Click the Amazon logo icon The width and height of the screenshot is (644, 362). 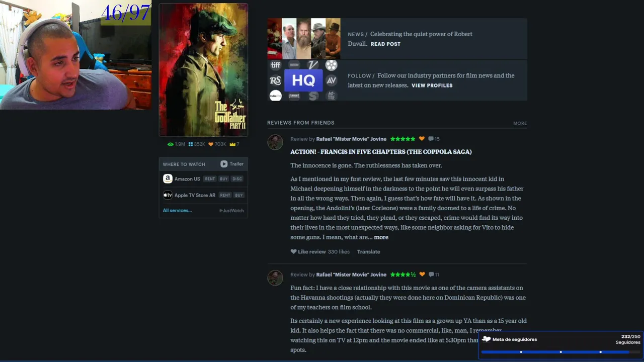point(168,179)
